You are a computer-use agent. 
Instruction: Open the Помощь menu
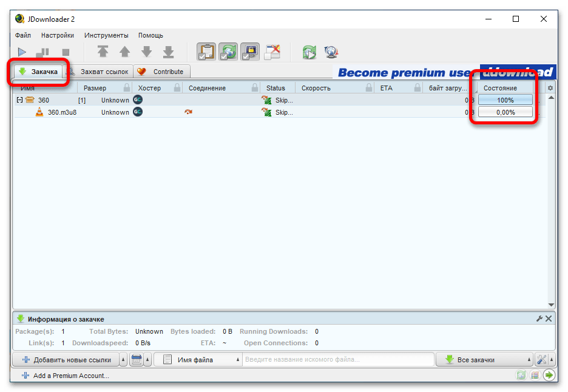click(x=150, y=36)
